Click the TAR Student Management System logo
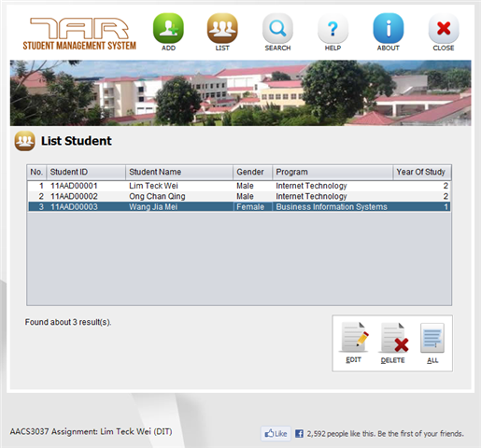The width and height of the screenshot is (481, 448). click(x=79, y=34)
